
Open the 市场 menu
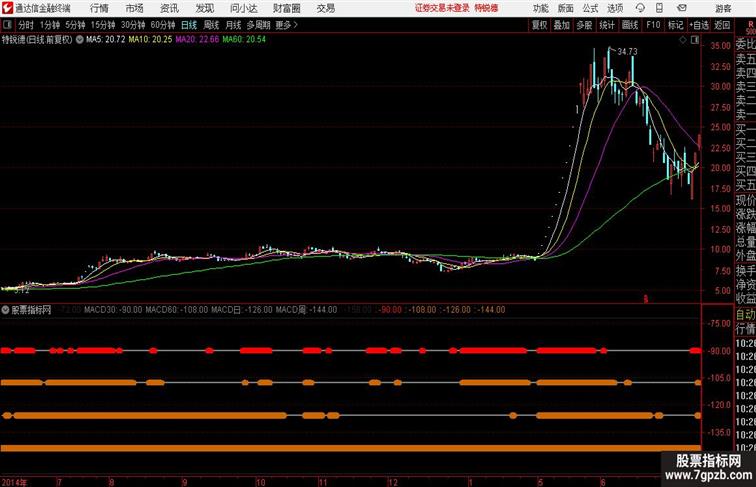point(134,8)
